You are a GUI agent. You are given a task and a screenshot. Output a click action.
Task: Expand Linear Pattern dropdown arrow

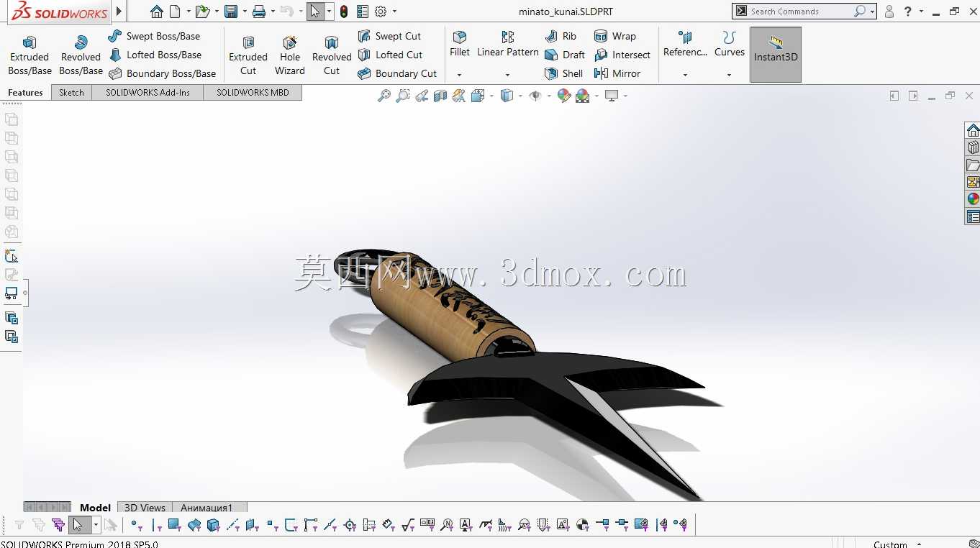tap(507, 74)
